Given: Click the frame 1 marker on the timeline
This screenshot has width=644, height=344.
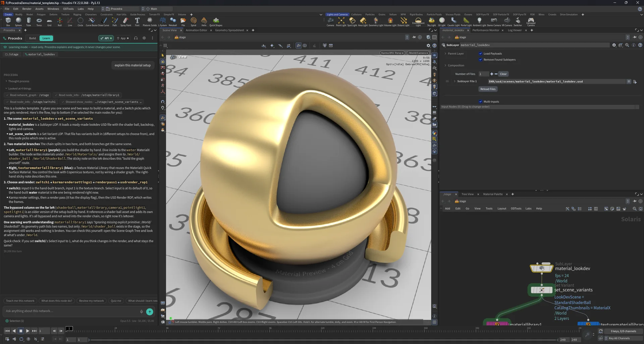Looking at the screenshot, I should tap(69, 329).
